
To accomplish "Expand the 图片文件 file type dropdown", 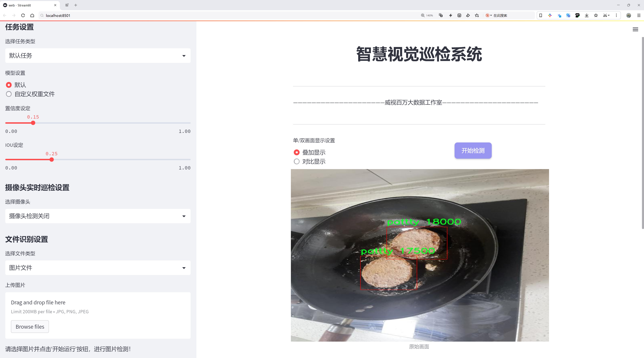I will tap(98, 268).
